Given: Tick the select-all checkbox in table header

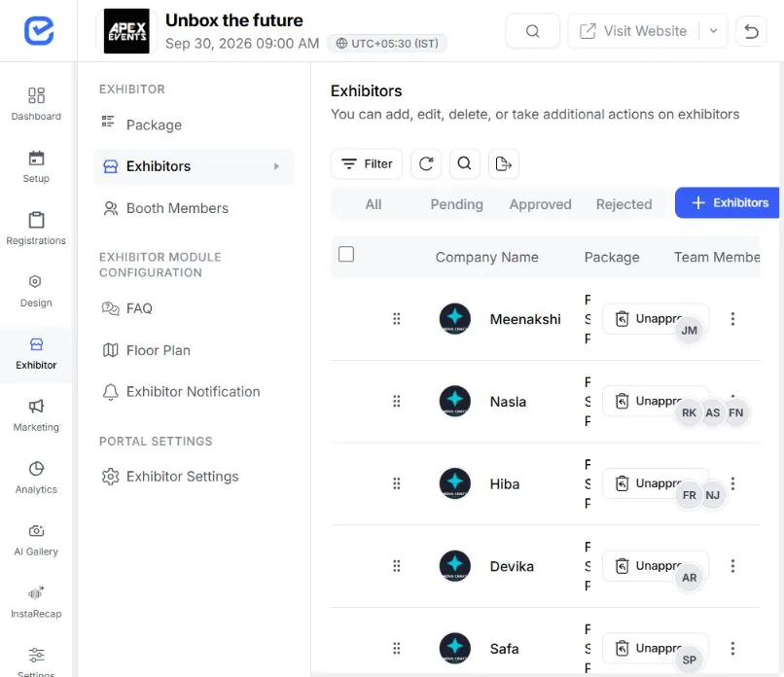Looking at the screenshot, I should tap(346, 254).
